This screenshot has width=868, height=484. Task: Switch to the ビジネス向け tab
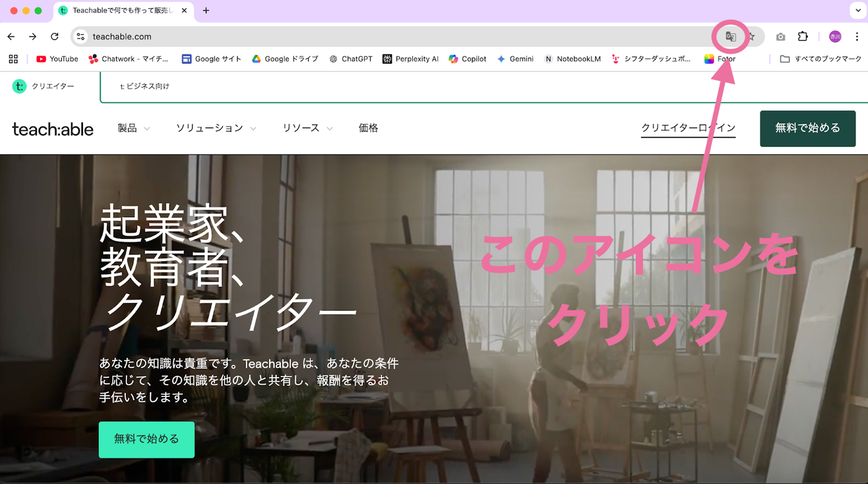145,86
